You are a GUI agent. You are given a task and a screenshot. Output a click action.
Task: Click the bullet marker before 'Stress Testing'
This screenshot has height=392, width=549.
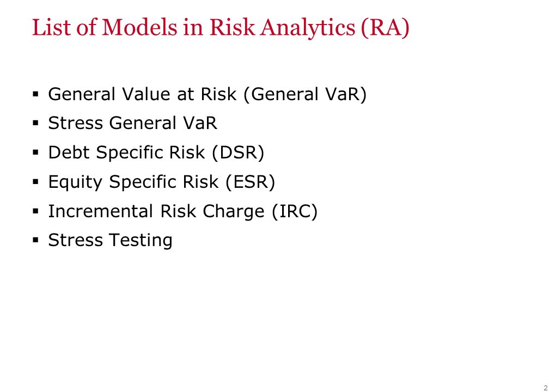[x=35, y=240]
